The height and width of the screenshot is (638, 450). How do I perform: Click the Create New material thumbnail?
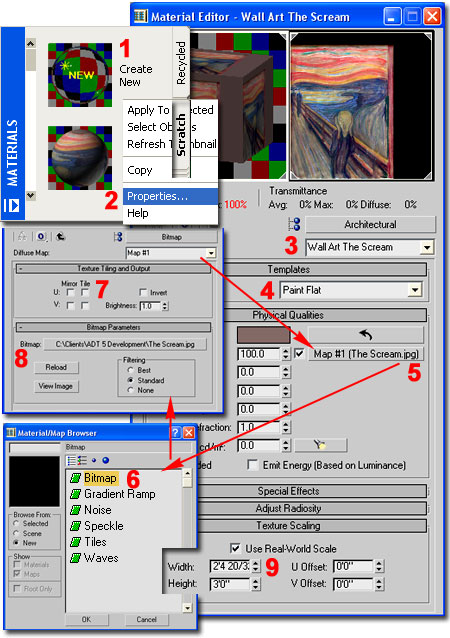click(80, 75)
